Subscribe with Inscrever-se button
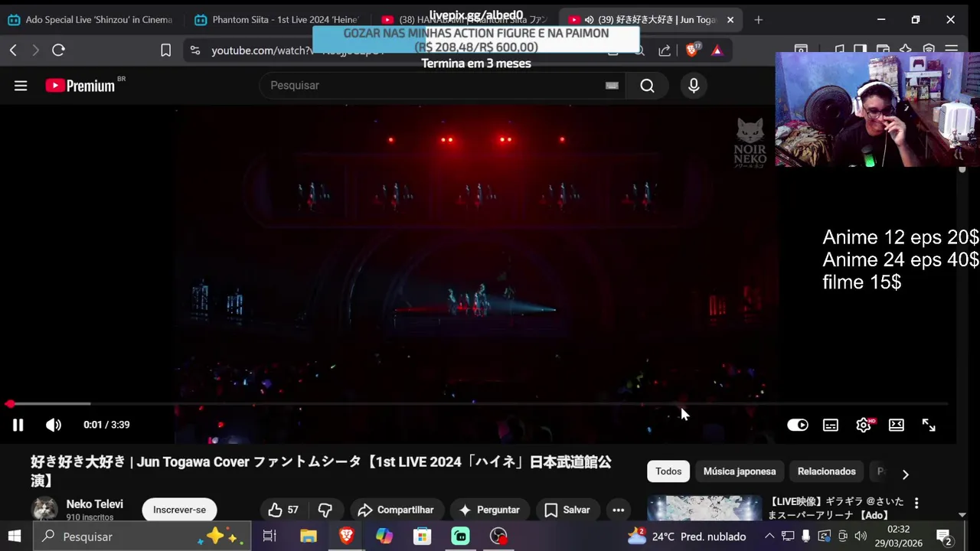This screenshot has width=980, height=551. [179, 510]
